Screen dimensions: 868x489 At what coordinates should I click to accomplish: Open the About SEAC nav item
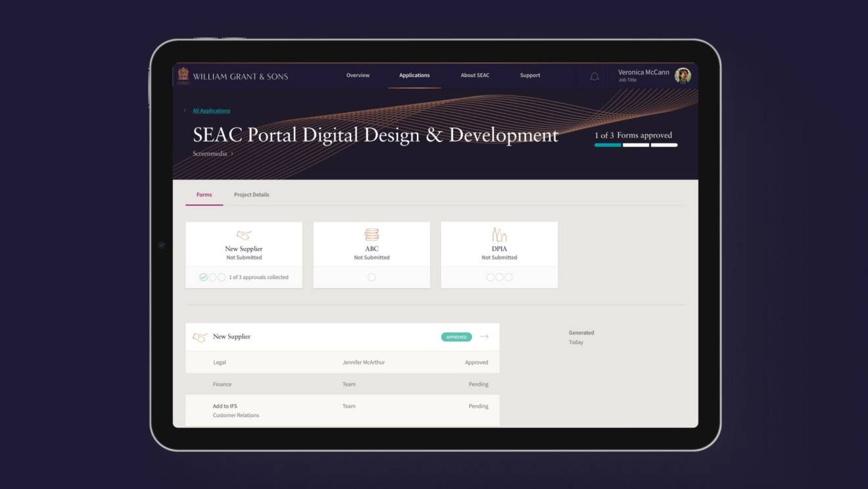[x=475, y=76]
